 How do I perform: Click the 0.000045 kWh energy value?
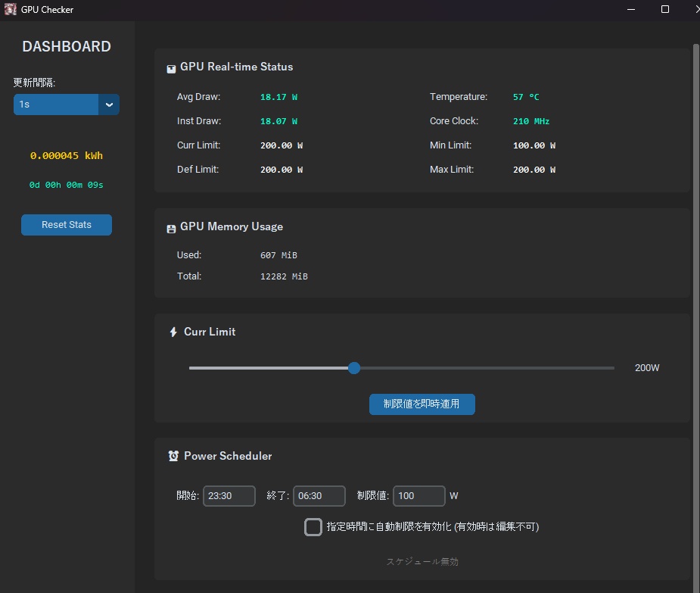(x=67, y=155)
